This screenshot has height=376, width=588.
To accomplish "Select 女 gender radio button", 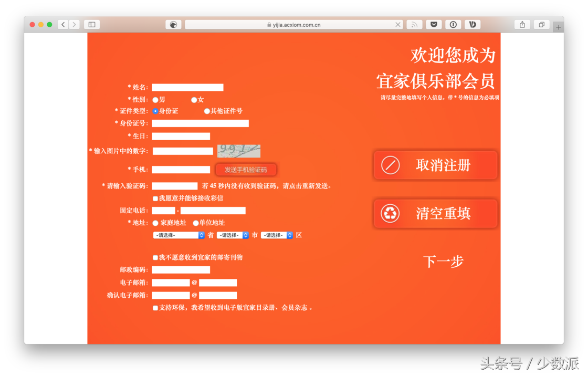I will click(x=194, y=100).
